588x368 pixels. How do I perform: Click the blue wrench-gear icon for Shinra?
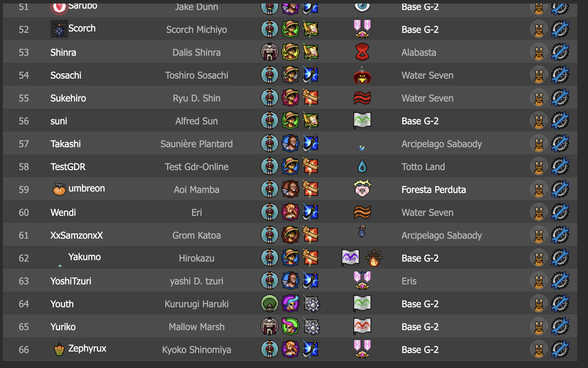pos(560,52)
